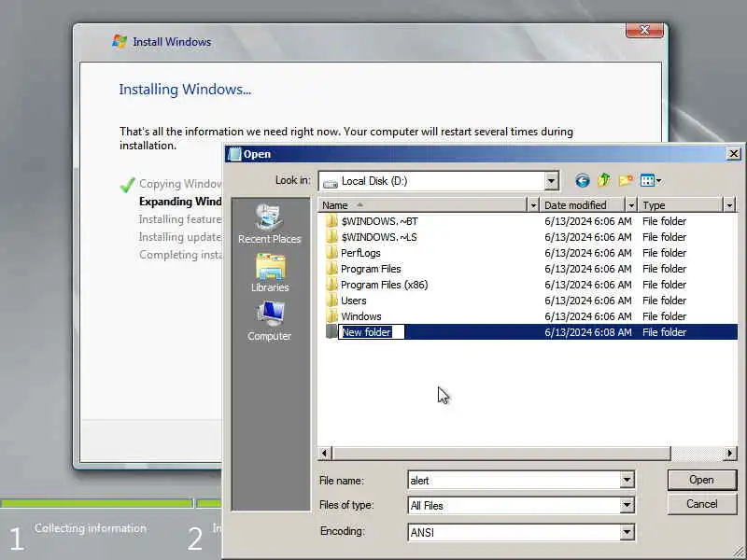Click the Windows folder name
The width and height of the screenshot is (747, 560).
(361, 316)
